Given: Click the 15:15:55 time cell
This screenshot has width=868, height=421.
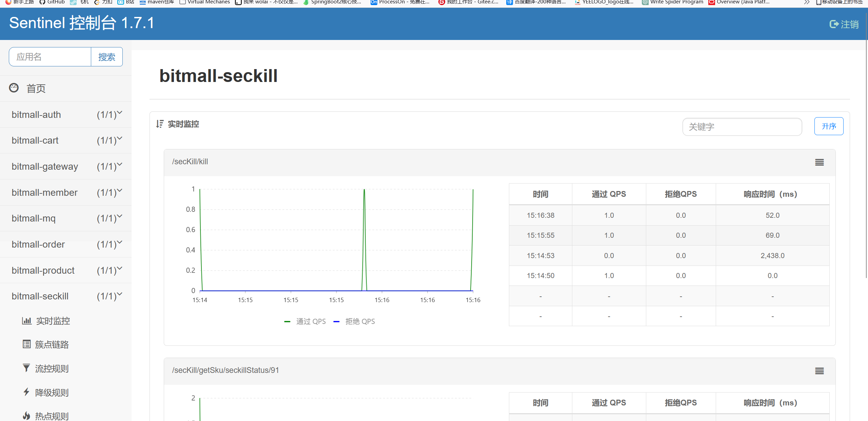Looking at the screenshot, I should click(x=540, y=235).
